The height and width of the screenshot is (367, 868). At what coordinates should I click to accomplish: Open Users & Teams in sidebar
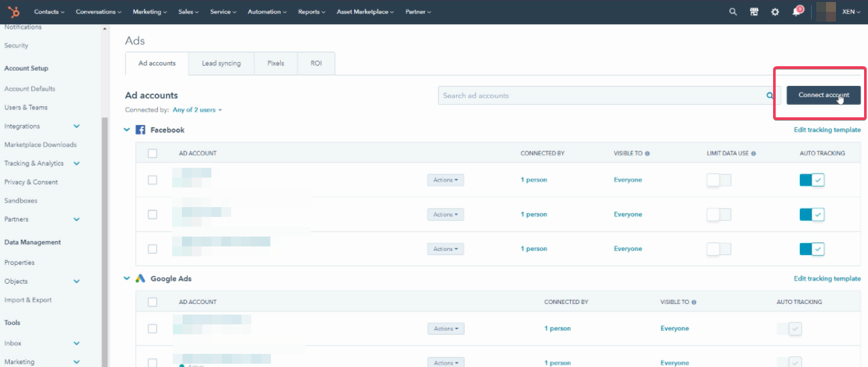coord(26,107)
